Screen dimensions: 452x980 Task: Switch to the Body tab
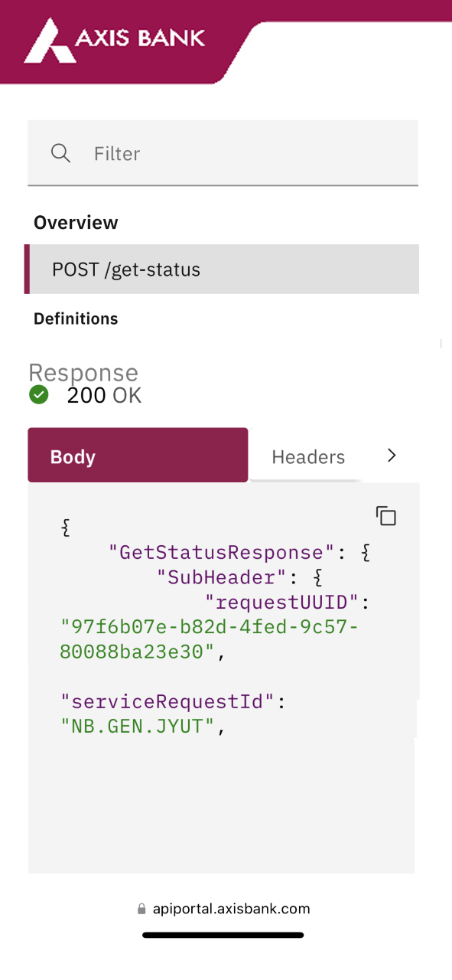click(x=138, y=455)
